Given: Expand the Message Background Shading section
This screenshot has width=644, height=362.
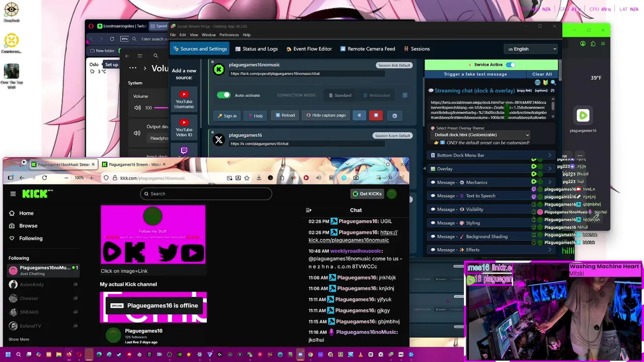Looking at the screenshot, I should pos(491,237).
